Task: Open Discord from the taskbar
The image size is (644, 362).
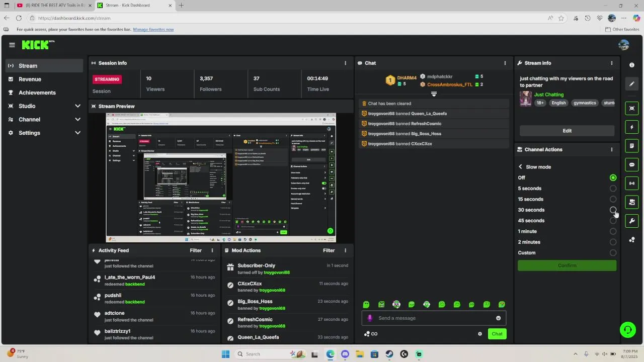Action: click(345, 354)
